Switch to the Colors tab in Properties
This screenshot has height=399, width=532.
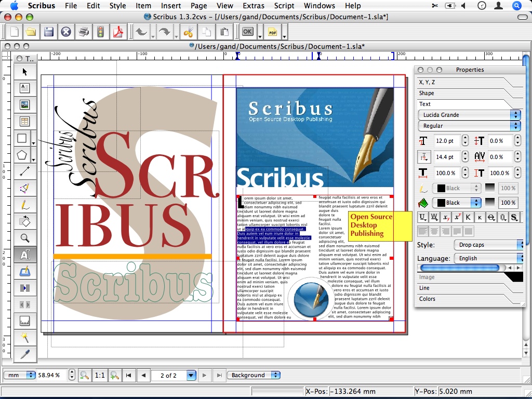pos(428,299)
